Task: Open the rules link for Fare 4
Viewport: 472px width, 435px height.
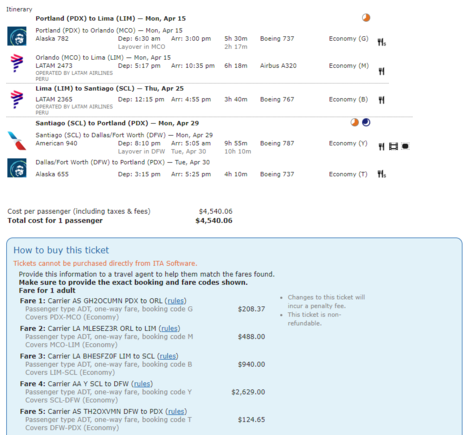Action: click(142, 384)
